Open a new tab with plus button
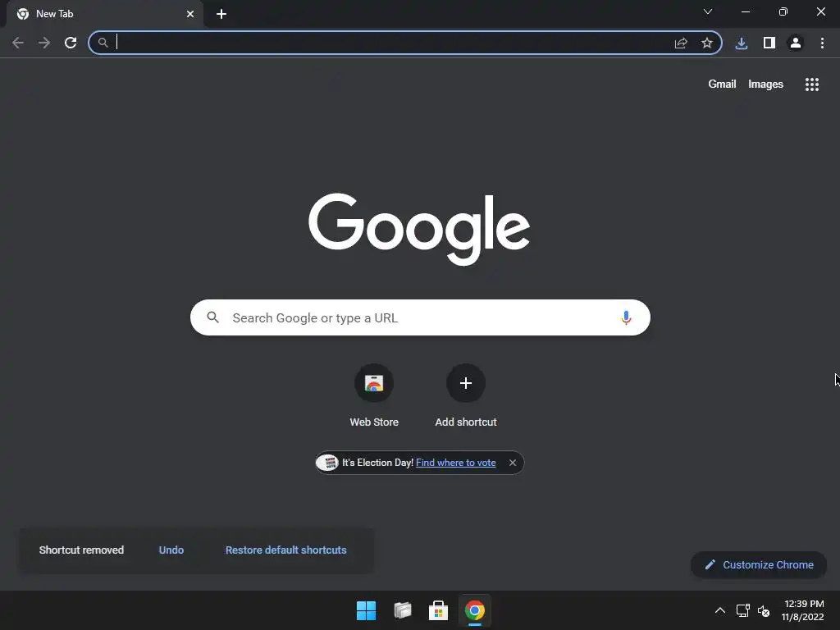Viewport: 840px width, 630px height. (x=221, y=14)
